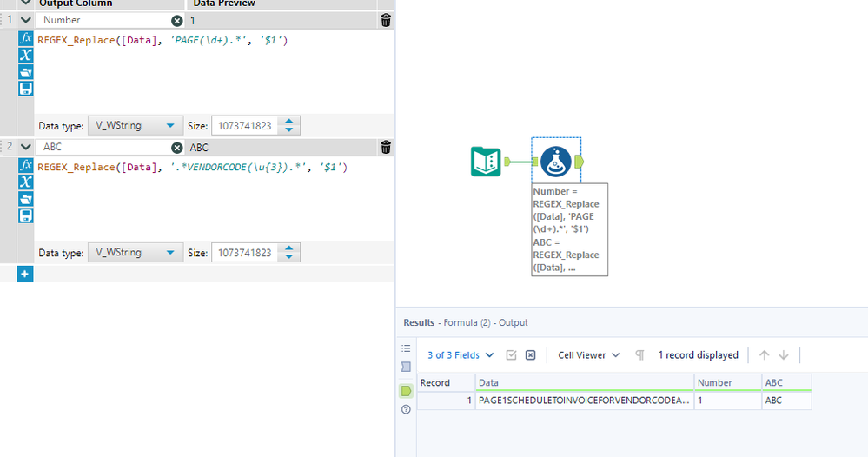Viewport: 868px width, 457px height.
Task: Collapse the ABC expression row
Action: click(x=25, y=147)
